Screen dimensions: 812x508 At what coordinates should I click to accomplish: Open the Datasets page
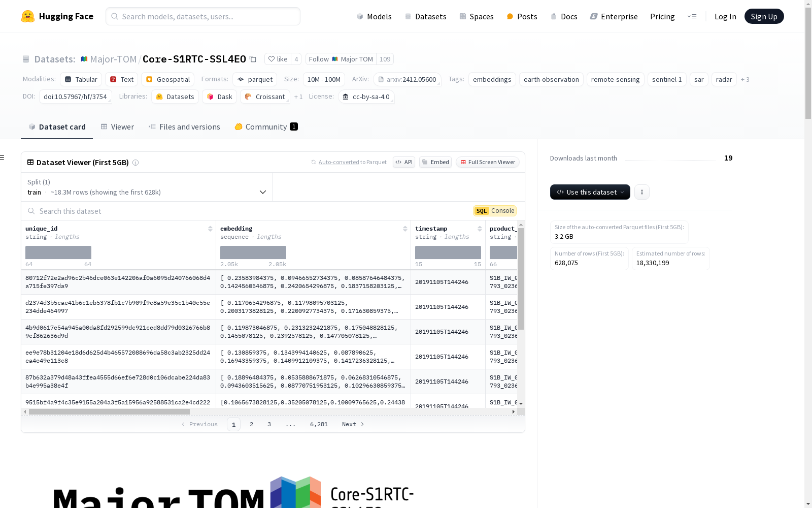click(x=425, y=16)
